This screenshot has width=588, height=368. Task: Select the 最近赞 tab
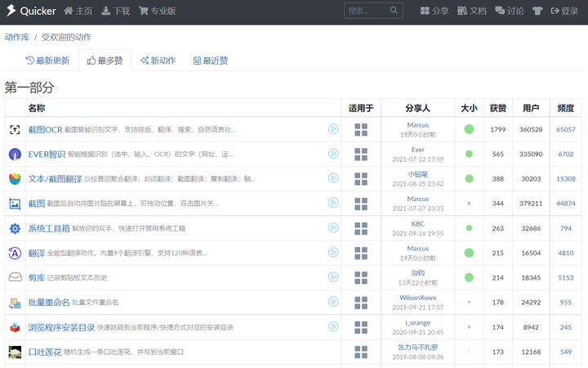pos(211,61)
